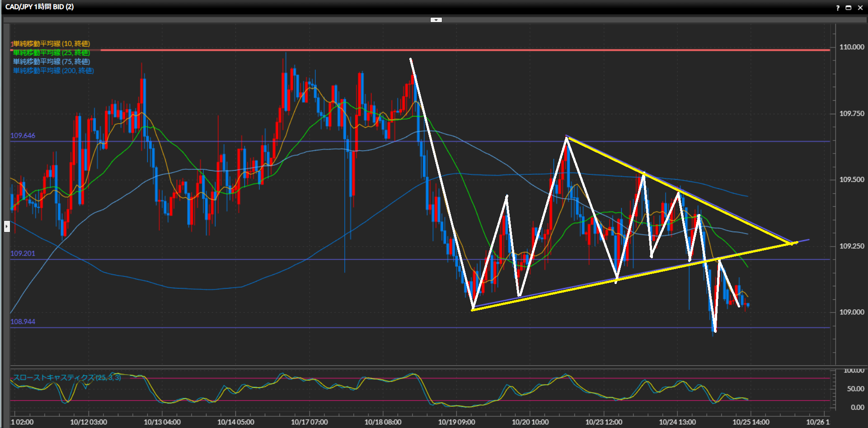Click the help question mark icon
This screenshot has height=428, width=868.
click(x=838, y=8)
